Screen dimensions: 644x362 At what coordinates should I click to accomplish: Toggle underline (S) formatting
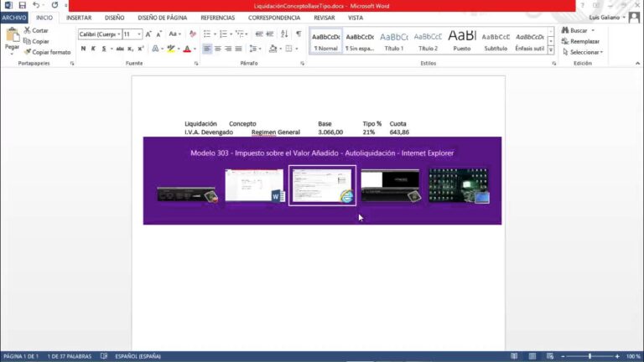[x=104, y=49]
